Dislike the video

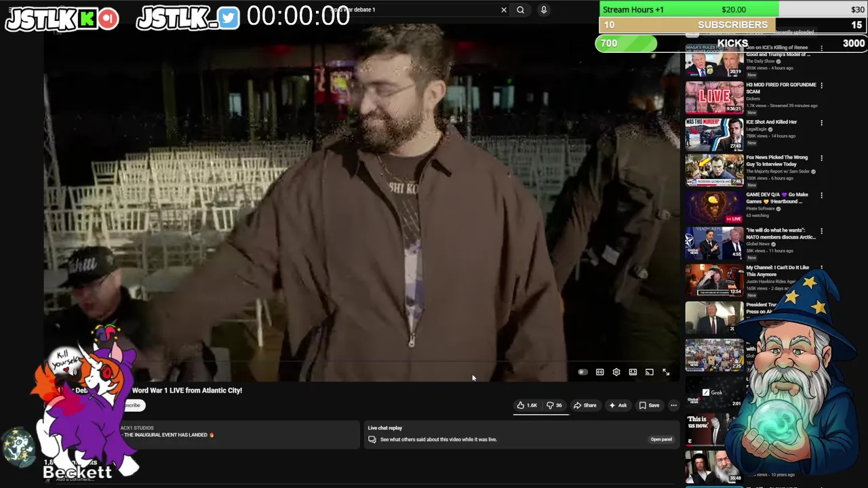pos(554,405)
